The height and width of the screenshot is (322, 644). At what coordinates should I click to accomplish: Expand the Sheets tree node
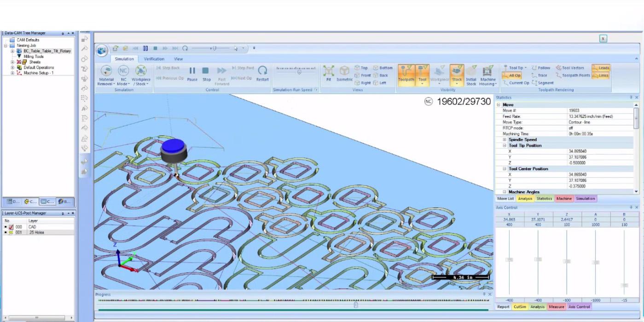pos(12,62)
